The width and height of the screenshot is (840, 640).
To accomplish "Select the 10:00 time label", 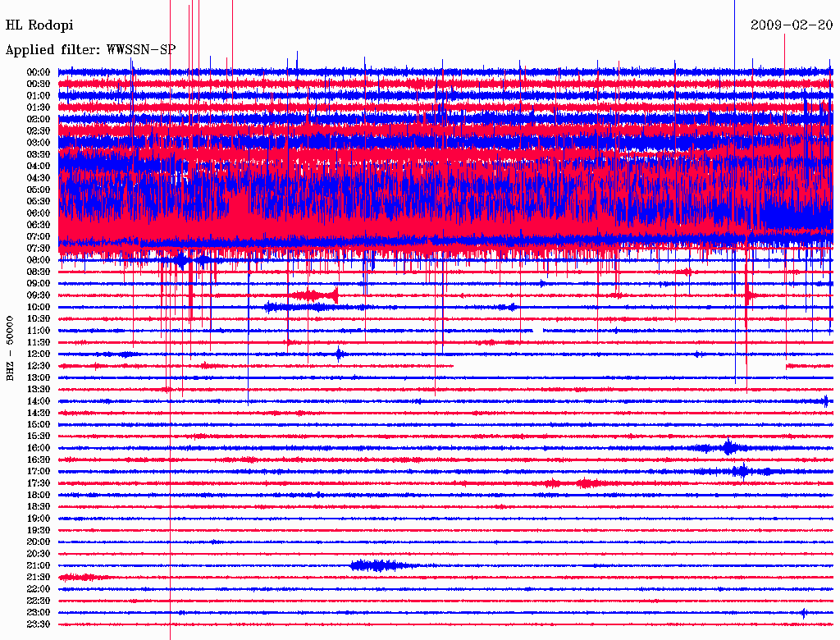I will pyautogui.click(x=39, y=307).
